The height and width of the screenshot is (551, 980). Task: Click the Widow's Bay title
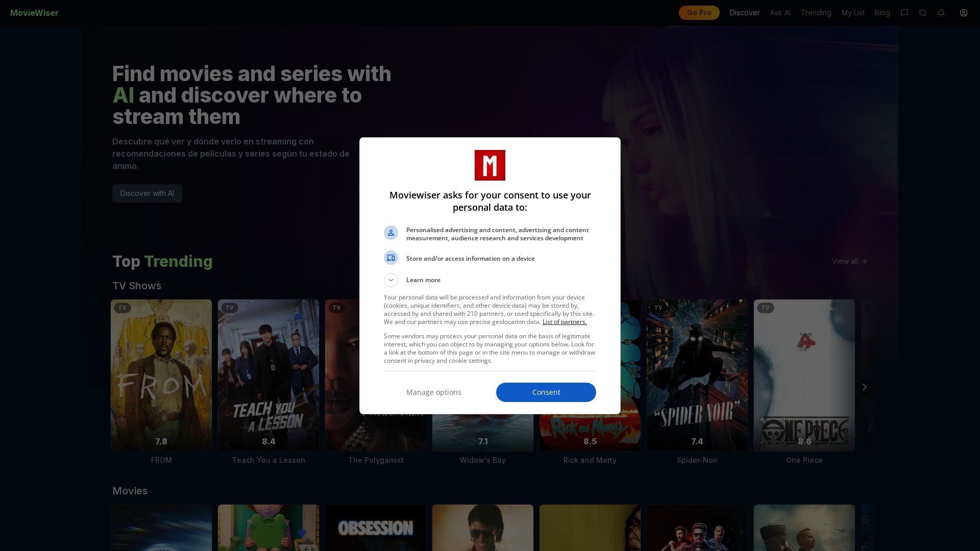coord(483,460)
